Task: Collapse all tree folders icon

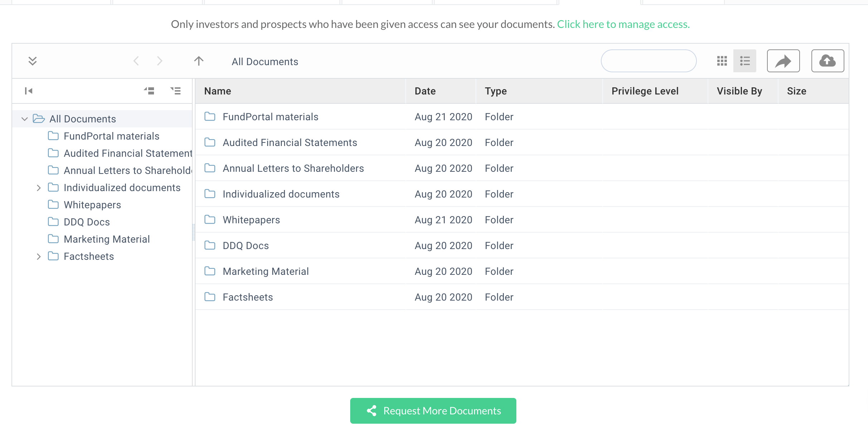Action: pos(149,91)
